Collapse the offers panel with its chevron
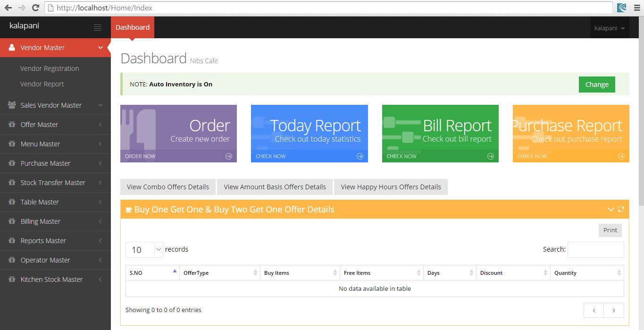The height and width of the screenshot is (330, 644). [611, 209]
